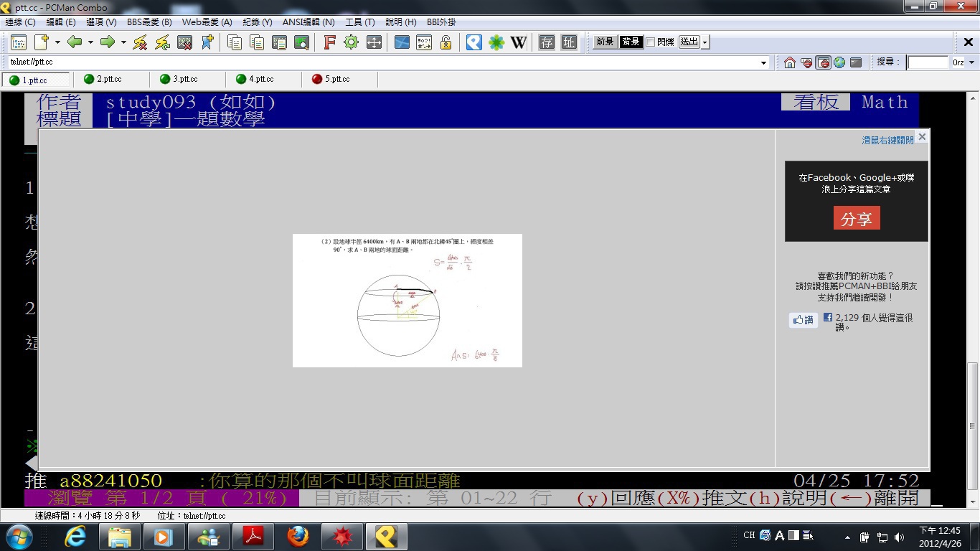Viewport: 980px width, 551px height.
Task: Click the green forward arrow icon
Action: (108, 42)
